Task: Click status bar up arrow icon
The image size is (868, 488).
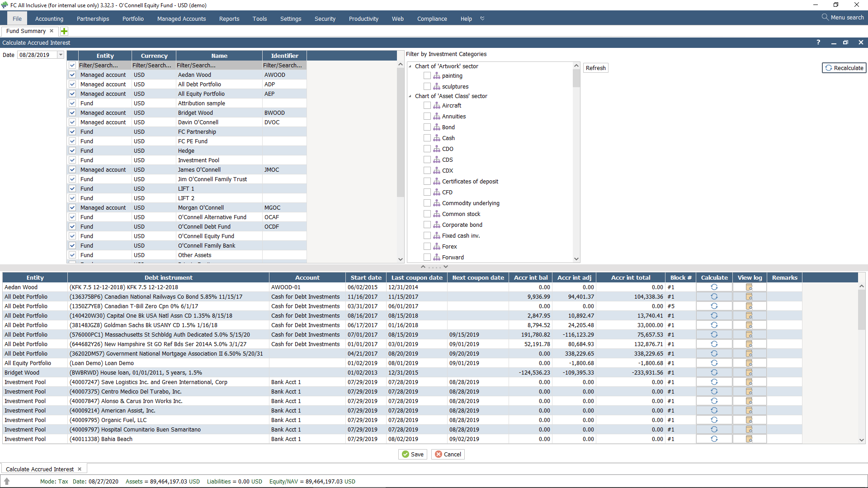Action: (x=7, y=482)
